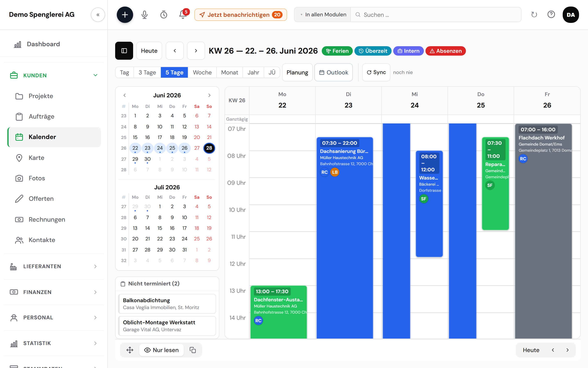588x368 pixels.
Task: Switch to Tag view tab
Action: pyautogui.click(x=124, y=72)
